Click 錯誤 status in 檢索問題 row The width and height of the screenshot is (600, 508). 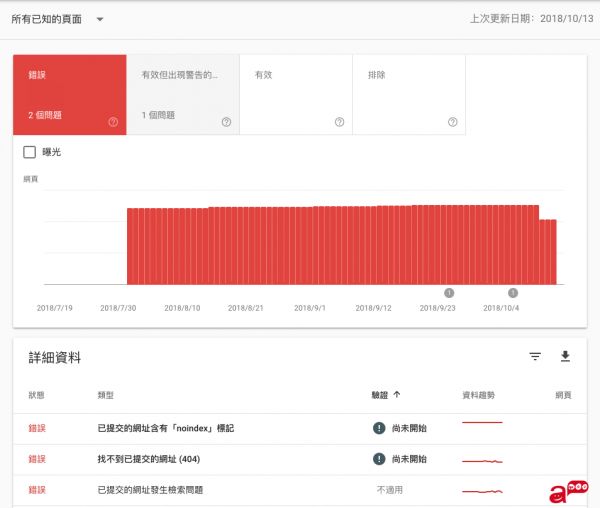[37, 490]
